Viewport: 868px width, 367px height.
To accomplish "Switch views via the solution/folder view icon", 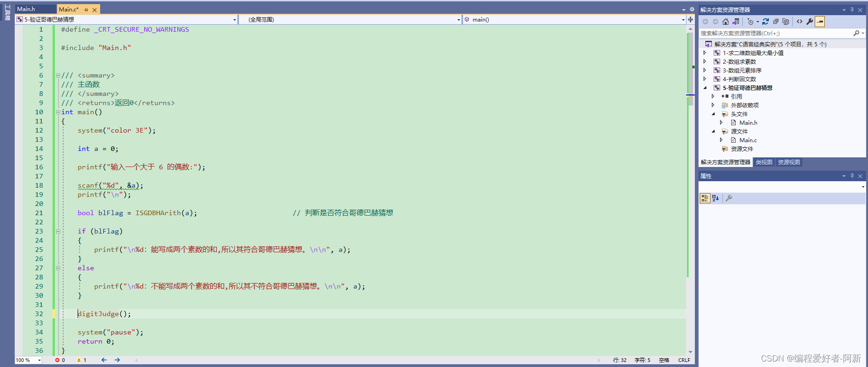I will [x=736, y=22].
